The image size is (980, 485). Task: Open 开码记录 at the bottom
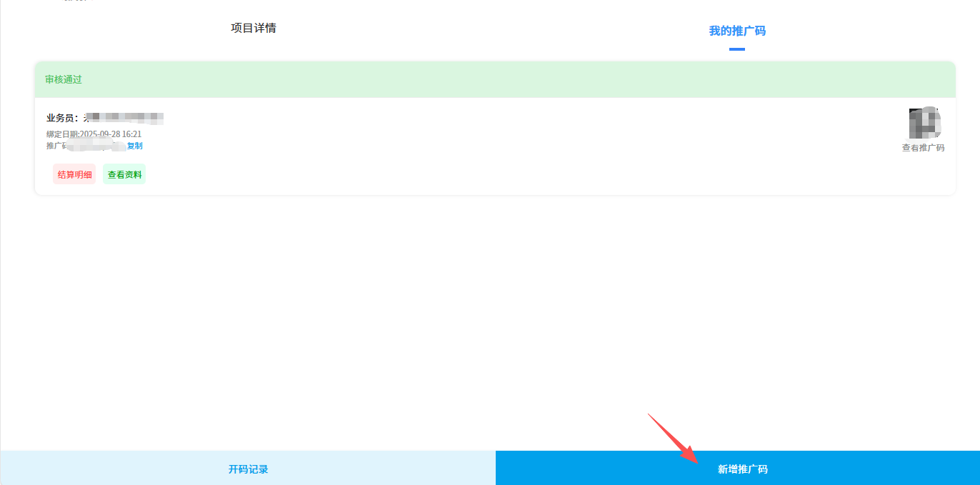click(x=248, y=469)
